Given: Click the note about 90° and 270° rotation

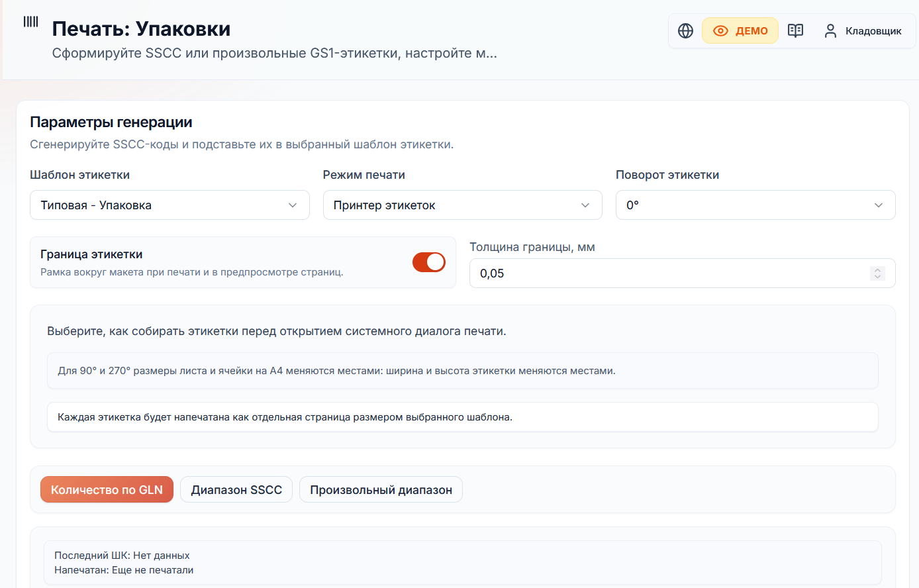Looking at the screenshot, I should point(463,371).
